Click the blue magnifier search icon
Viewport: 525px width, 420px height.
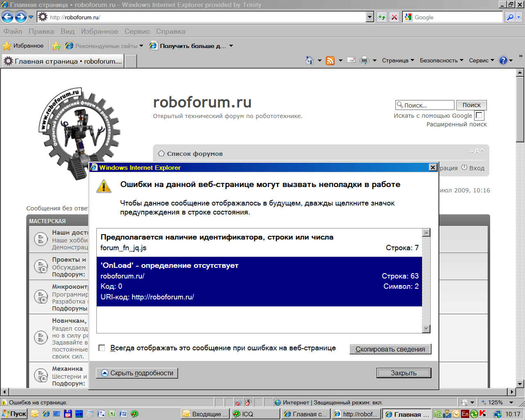click(x=510, y=17)
